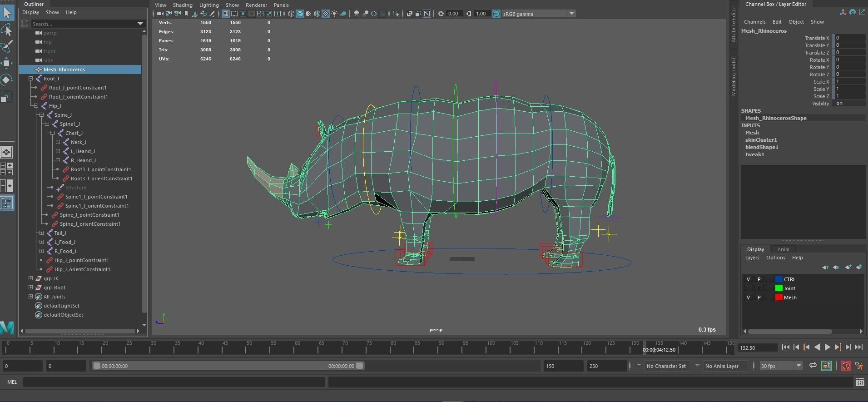The image size is (868, 402).
Task: Select skinCluster1 input node
Action: coord(761,140)
